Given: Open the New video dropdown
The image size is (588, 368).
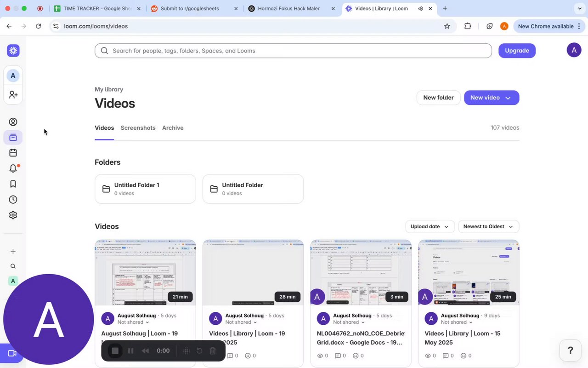Looking at the screenshot, I should (x=492, y=98).
